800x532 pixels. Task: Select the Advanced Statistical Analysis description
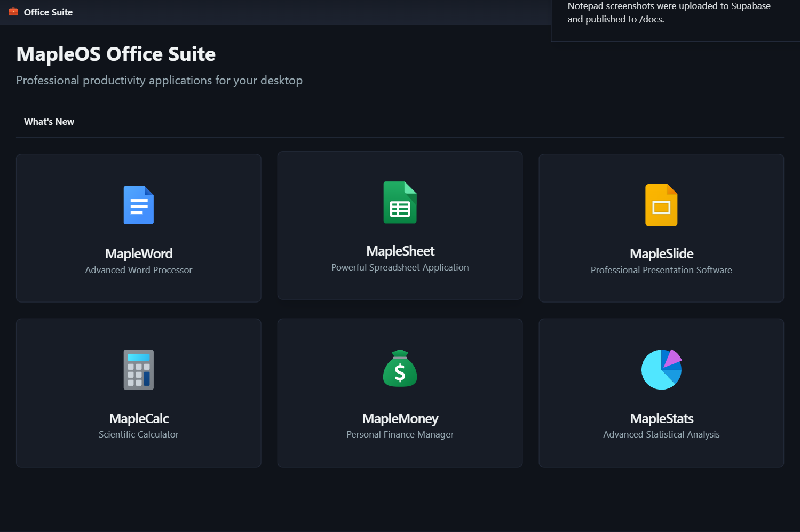tap(661, 434)
